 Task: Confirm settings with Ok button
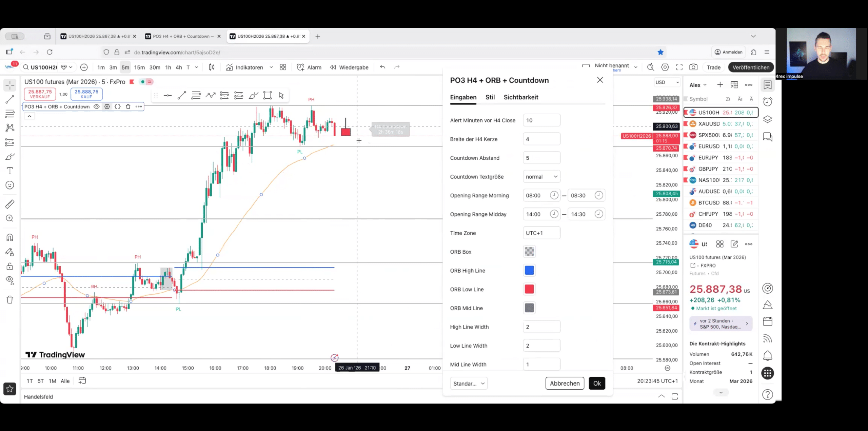(x=597, y=383)
